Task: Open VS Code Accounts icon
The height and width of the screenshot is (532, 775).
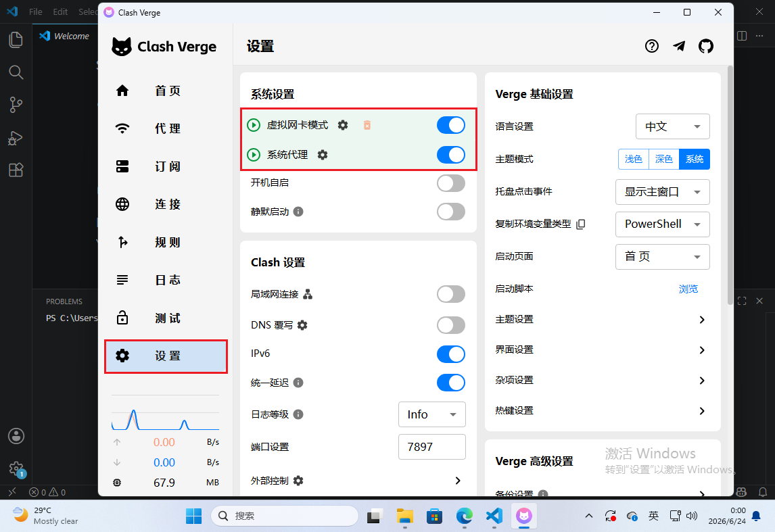Action: coord(16,436)
